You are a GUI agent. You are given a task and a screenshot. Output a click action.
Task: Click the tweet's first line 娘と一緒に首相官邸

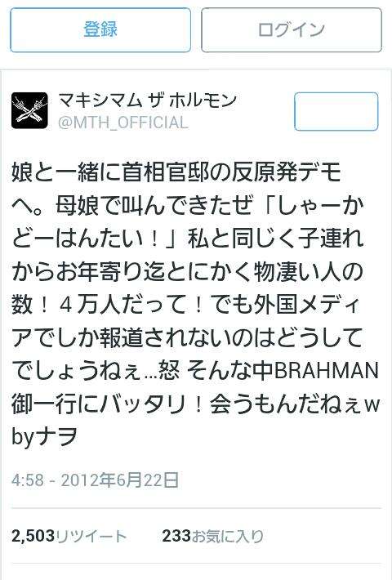pyautogui.click(x=110, y=173)
